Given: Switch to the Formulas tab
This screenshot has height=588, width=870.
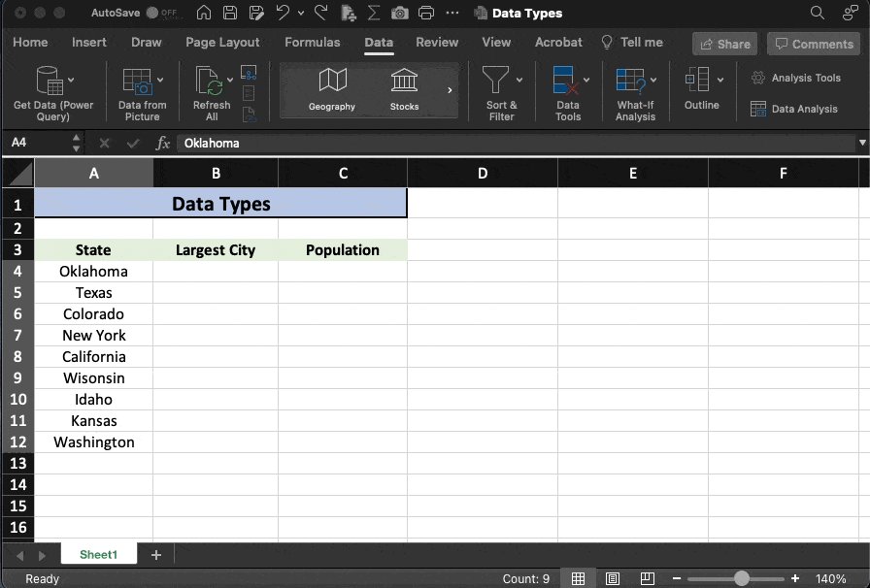Looking at the screenshot, I should pyautogui.click(x=313, y=42).
